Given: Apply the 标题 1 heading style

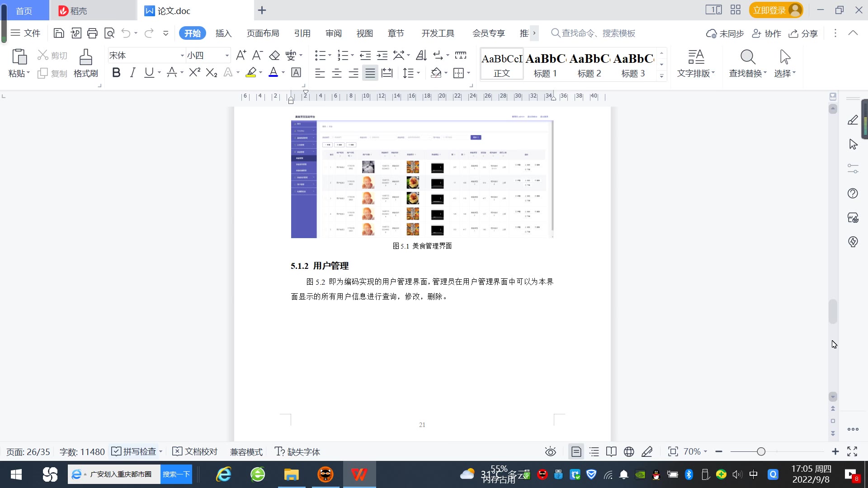Looking at the screenshot, I should 545,65.
